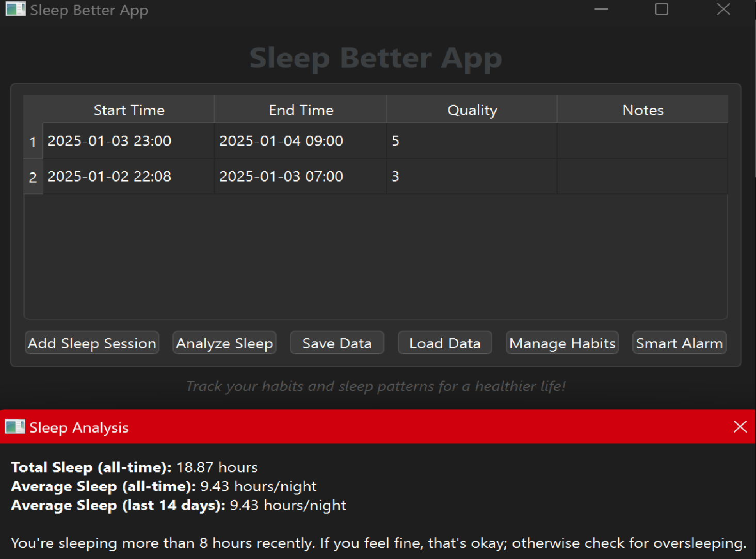Image resolution: width=756 pixels, height=559 pixels.
Task: Click the "Track your habits" tagline text
Action: pos(376,386)
